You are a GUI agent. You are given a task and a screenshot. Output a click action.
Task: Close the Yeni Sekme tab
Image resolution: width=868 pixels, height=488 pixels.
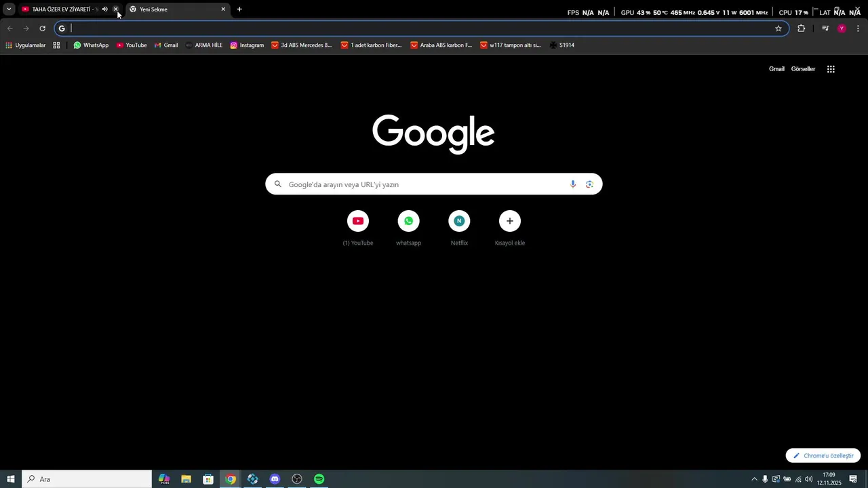[223, 9]
